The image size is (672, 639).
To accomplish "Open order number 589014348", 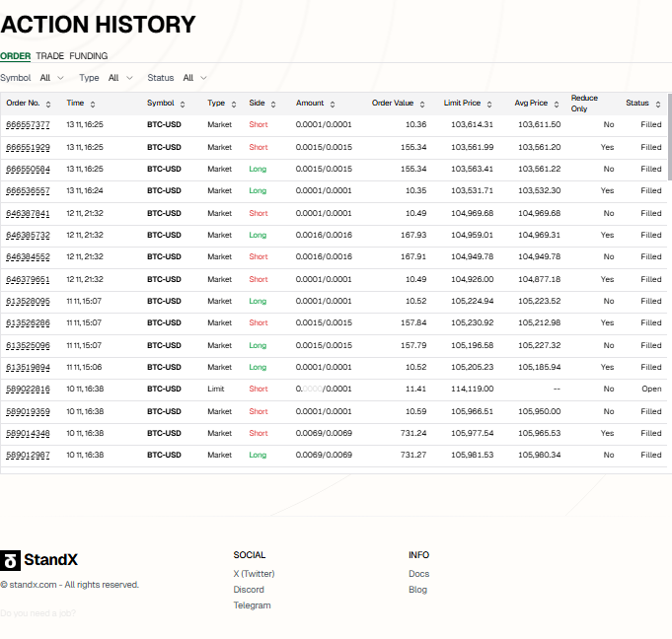I will [x=28, y=434].
